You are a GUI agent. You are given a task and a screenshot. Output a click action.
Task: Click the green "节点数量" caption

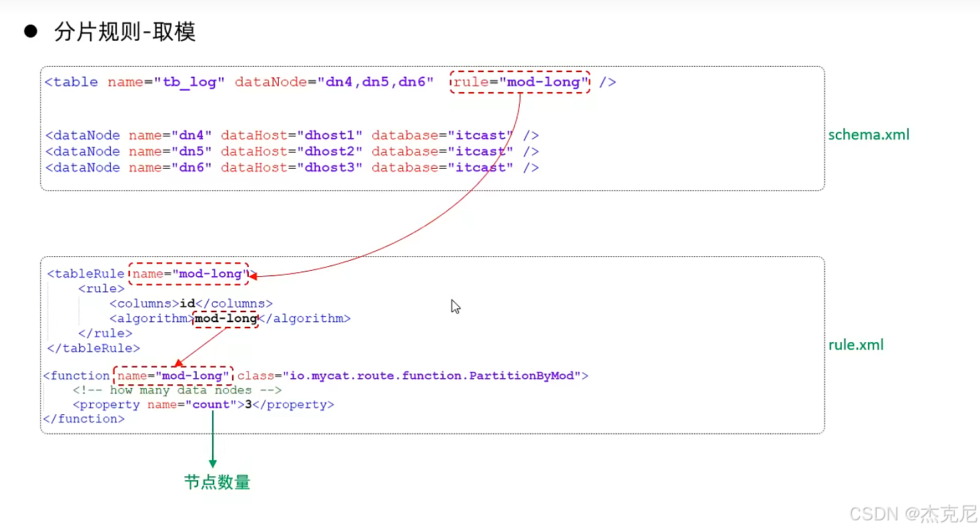pyautogui.click(x=217, y=482)
